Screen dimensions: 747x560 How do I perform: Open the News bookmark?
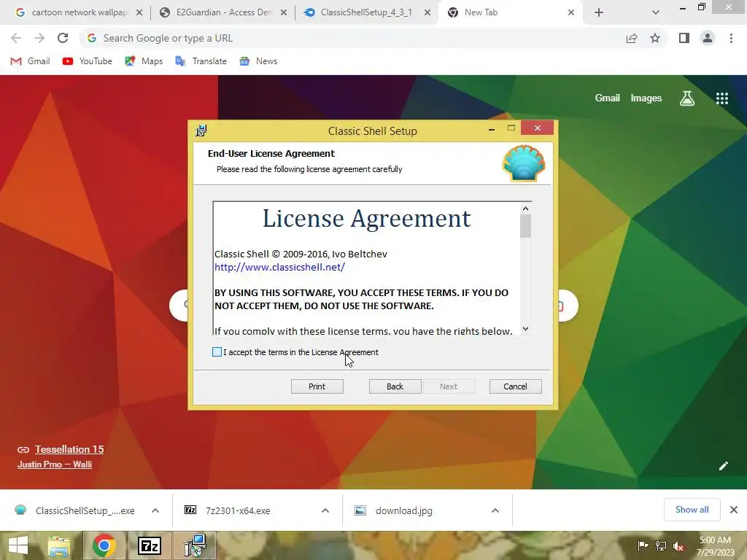258,61
